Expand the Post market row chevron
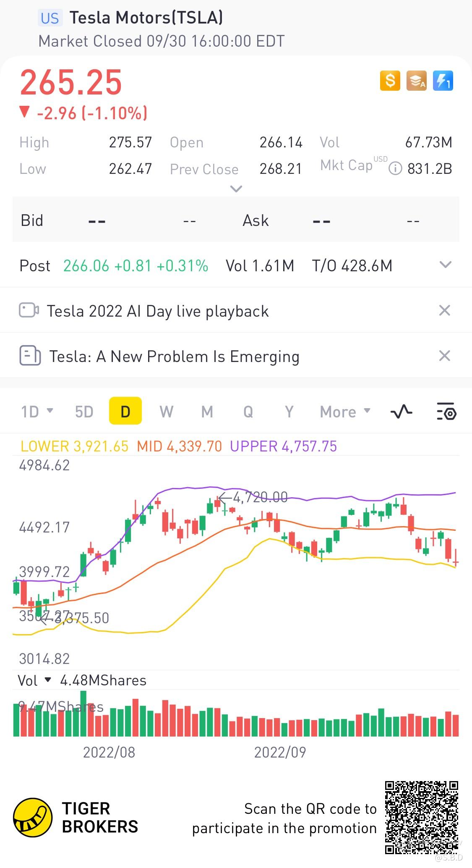Viewport: 472px width, 868px height. coord(445,265)
